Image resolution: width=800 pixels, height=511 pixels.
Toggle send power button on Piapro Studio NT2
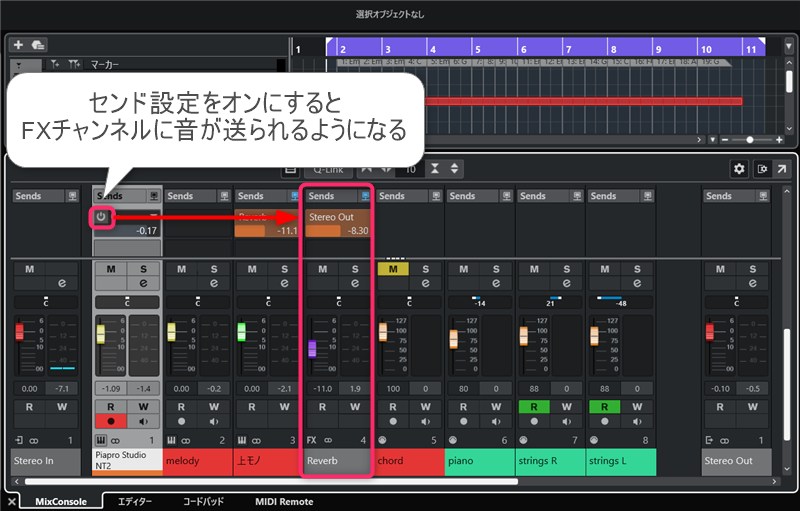tap(101, 217)
